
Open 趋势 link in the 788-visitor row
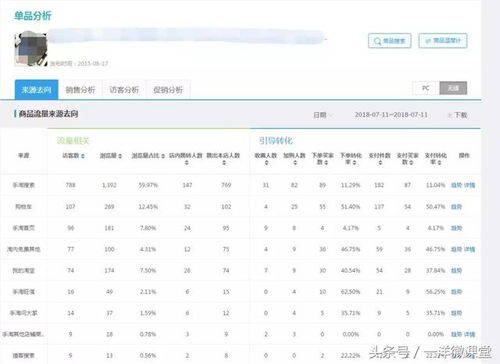tap(456, 185)
